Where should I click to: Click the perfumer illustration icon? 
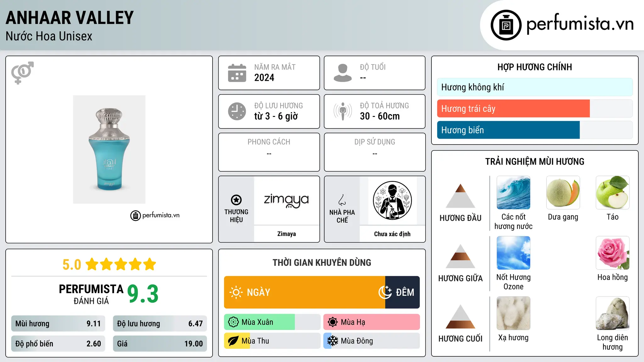[392, 200]
